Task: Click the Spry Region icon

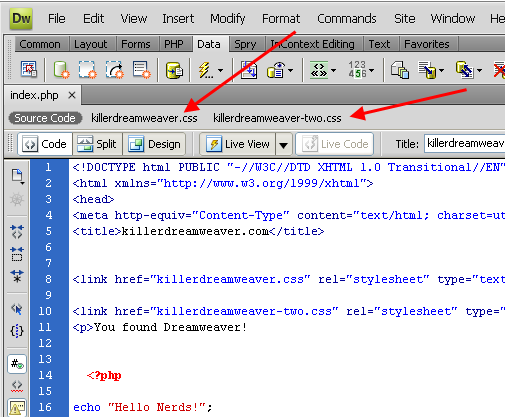Action: tap(88, 70)
